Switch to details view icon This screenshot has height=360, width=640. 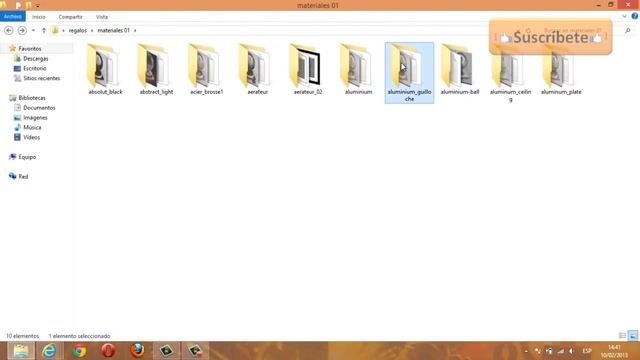pos(622,336)
